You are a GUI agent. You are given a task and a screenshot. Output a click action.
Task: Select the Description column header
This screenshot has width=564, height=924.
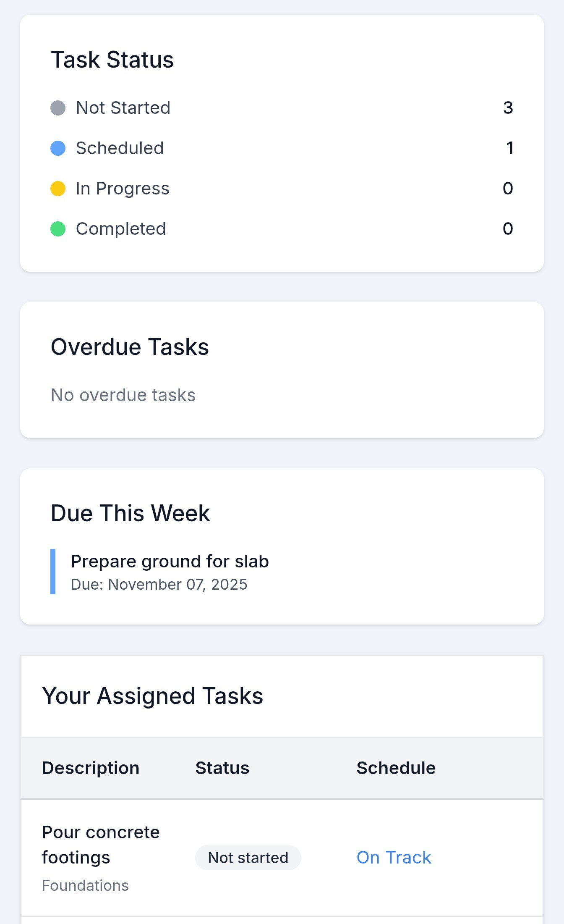(90, 767)
